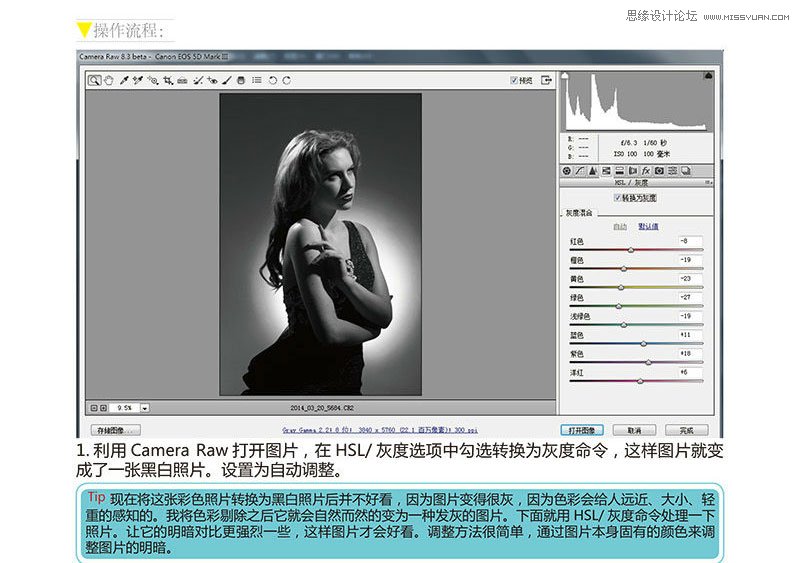Click the 紫色 purple slider handle
The width and height of the screenshot is (800, 563).
(x=648, y=362)
